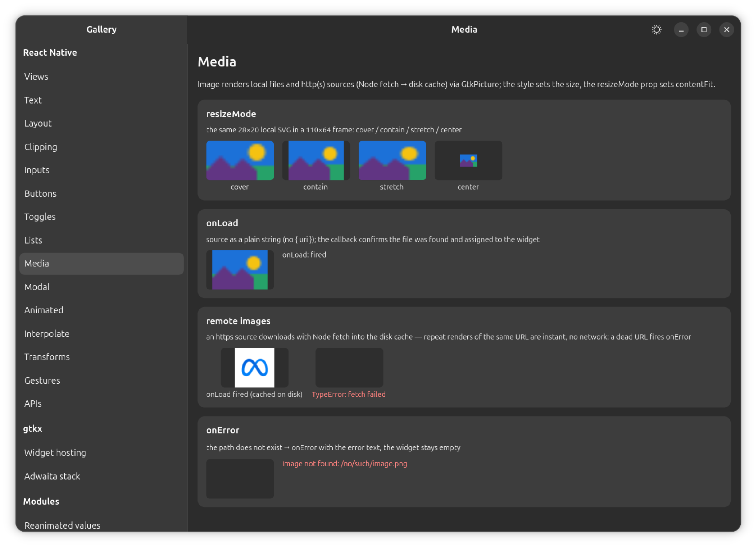
Task: Click the 'center' caption label
Action: [x=468, y=187]
